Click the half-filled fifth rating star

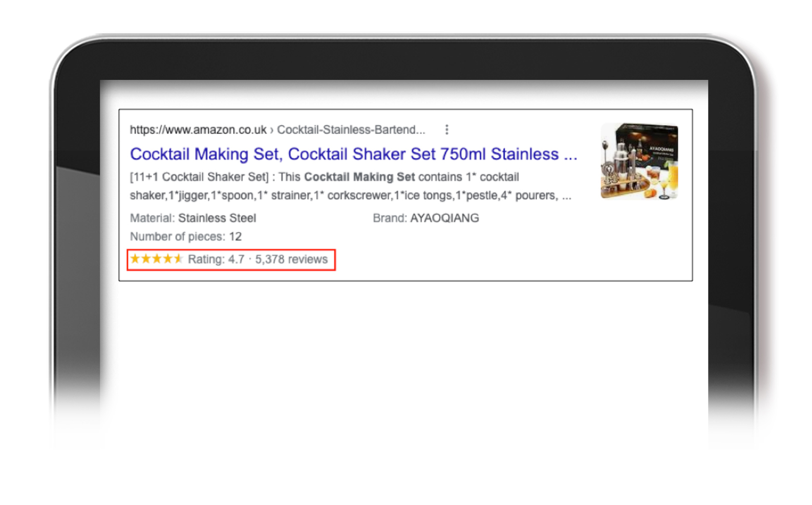(x=178, y=259)
